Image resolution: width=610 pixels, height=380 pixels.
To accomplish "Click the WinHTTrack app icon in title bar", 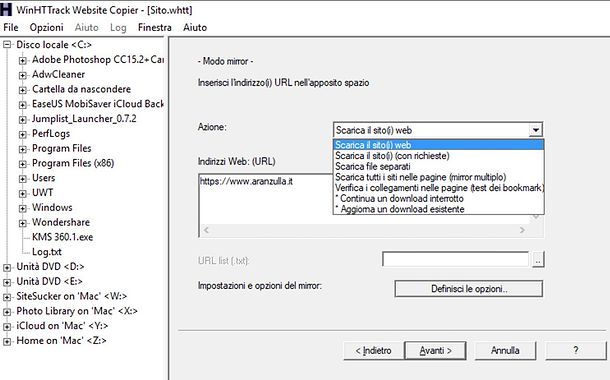I will coord(6,9).
